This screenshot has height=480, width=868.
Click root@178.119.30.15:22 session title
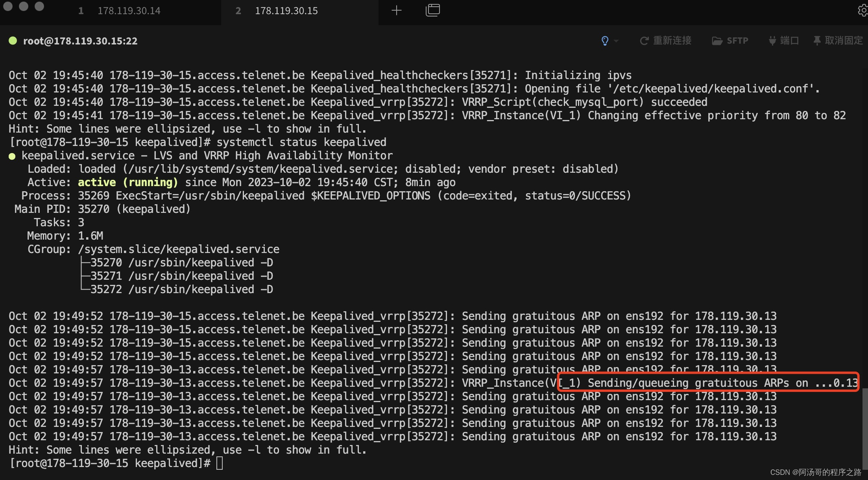click(80, 41)
